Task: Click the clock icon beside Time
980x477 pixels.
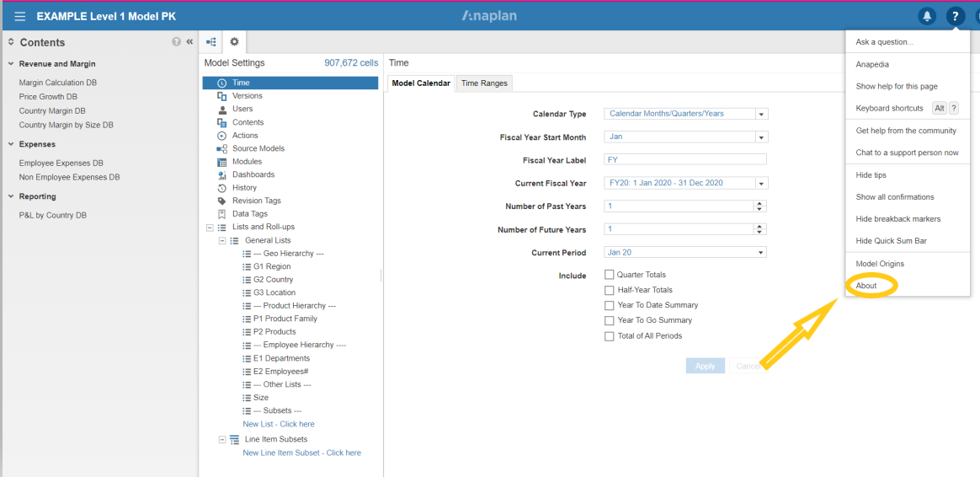Action: (222, 83)
